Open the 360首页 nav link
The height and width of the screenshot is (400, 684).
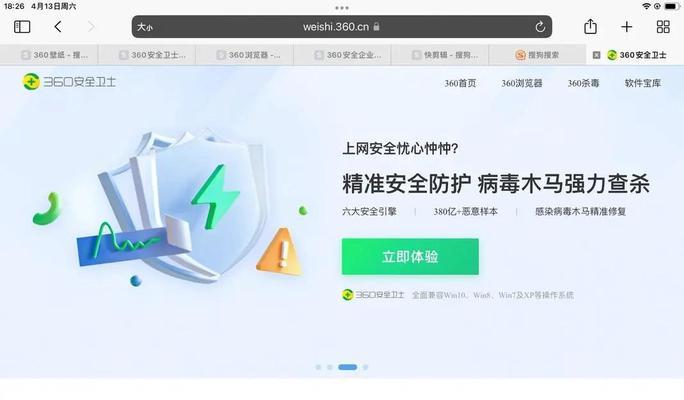point(460,83)
